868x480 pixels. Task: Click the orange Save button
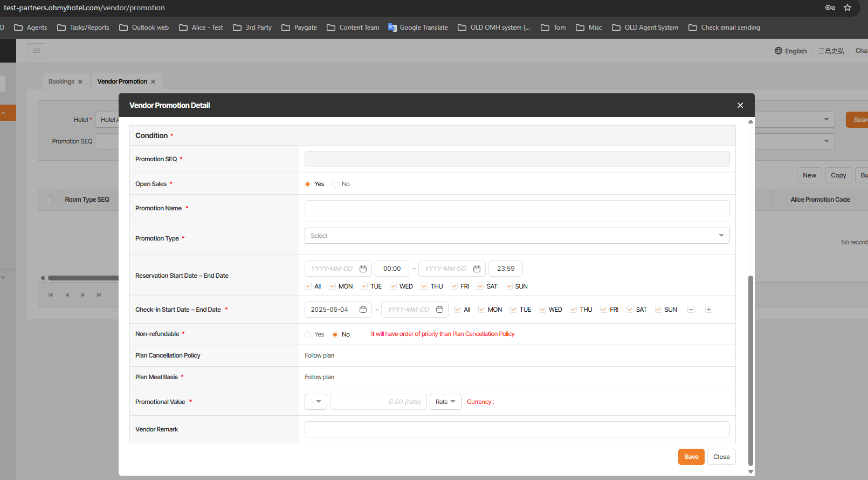(691, 457)
